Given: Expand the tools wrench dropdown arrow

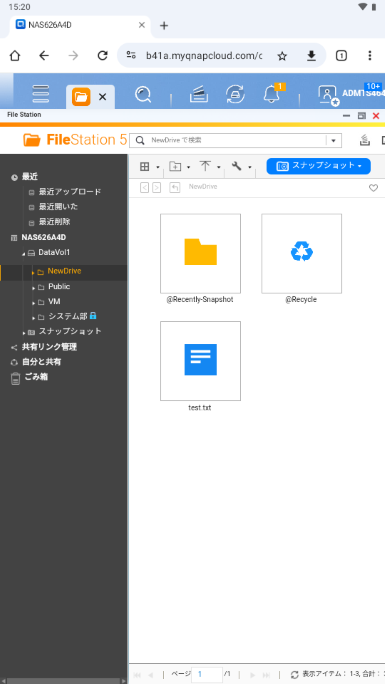Looking at the screenshot, I should point(250,167).
